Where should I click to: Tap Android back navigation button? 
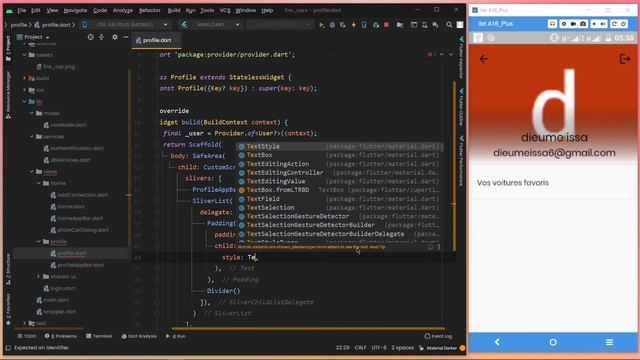(497, 342)
